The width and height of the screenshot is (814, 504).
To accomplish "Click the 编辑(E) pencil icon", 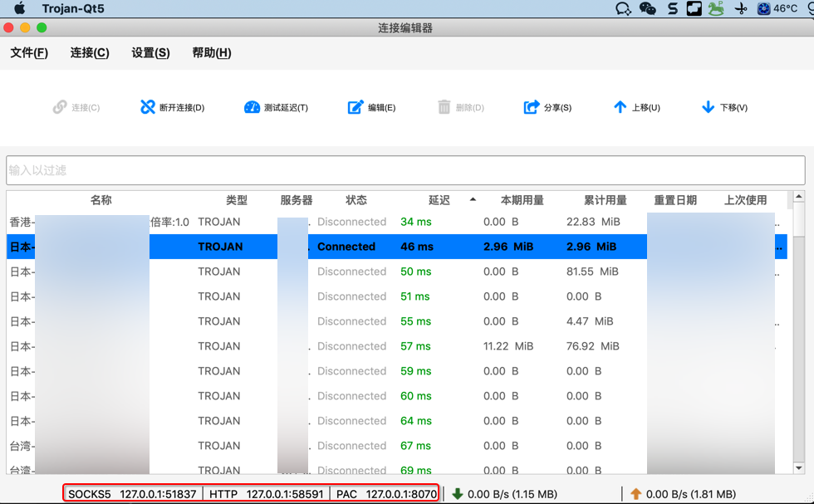I will pos(356,107).
